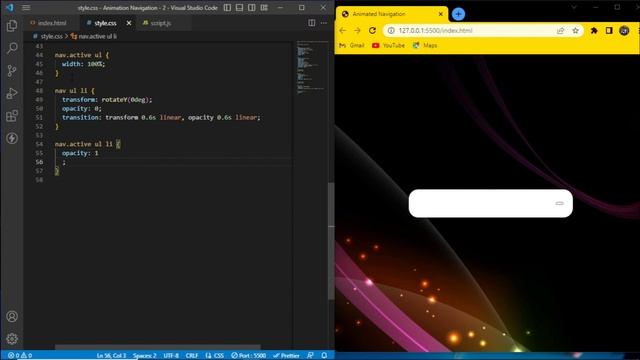
Task: Open the feedback icon in the status bar
Action: (310, 356)
